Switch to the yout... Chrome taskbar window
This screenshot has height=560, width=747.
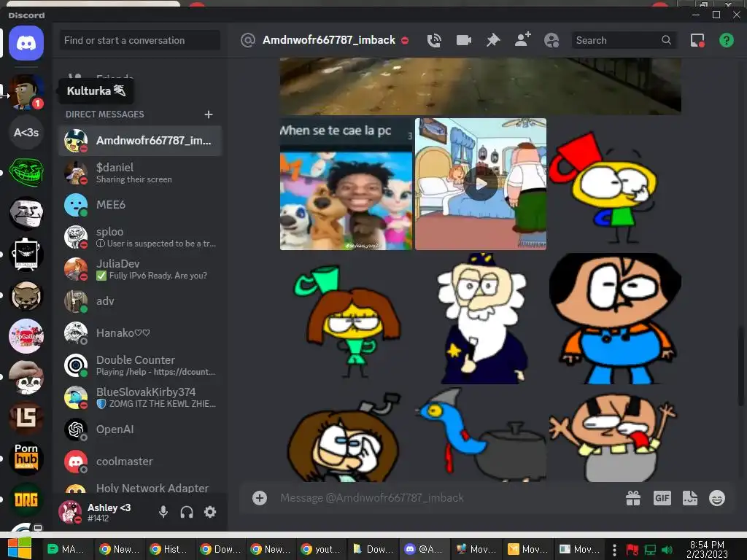coord(320,549)
